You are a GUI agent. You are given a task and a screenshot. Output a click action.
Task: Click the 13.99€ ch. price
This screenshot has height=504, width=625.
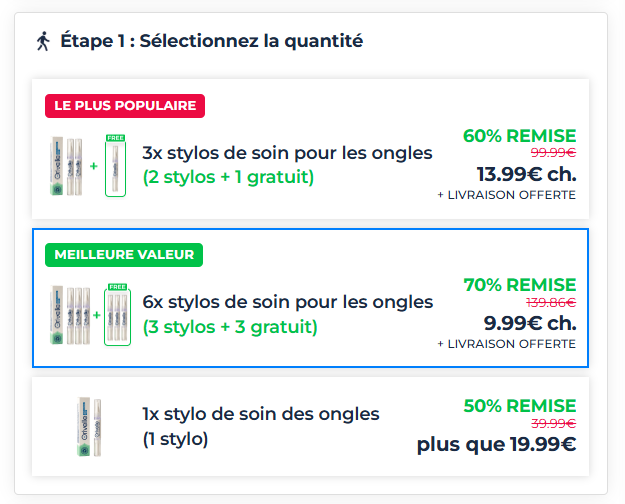coord(526,173)
